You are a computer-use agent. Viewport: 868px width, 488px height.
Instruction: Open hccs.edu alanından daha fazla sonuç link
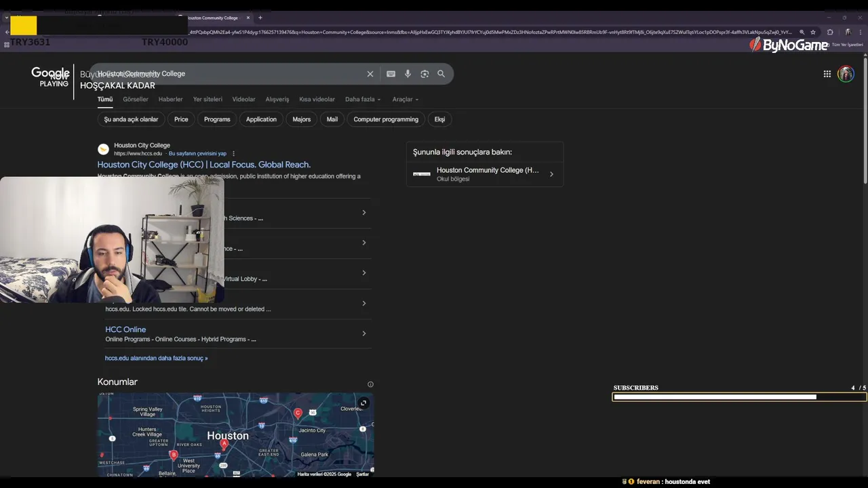(157, 358)
